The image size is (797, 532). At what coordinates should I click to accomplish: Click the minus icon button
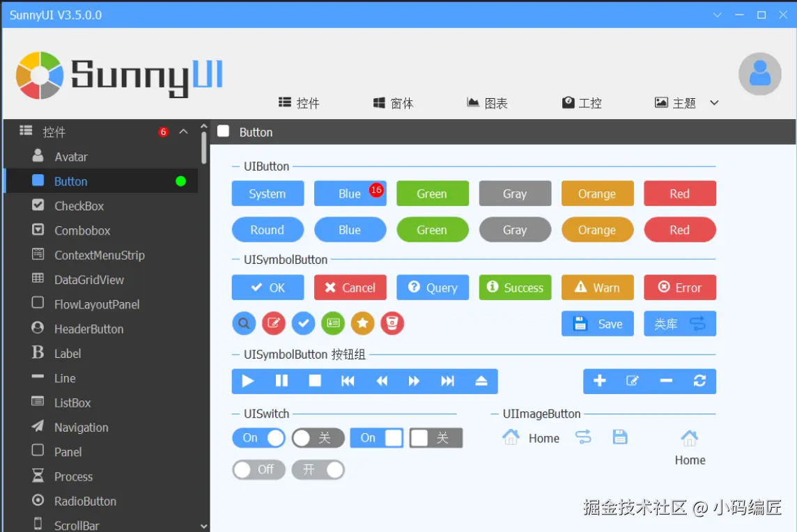(x=666, y=381)
